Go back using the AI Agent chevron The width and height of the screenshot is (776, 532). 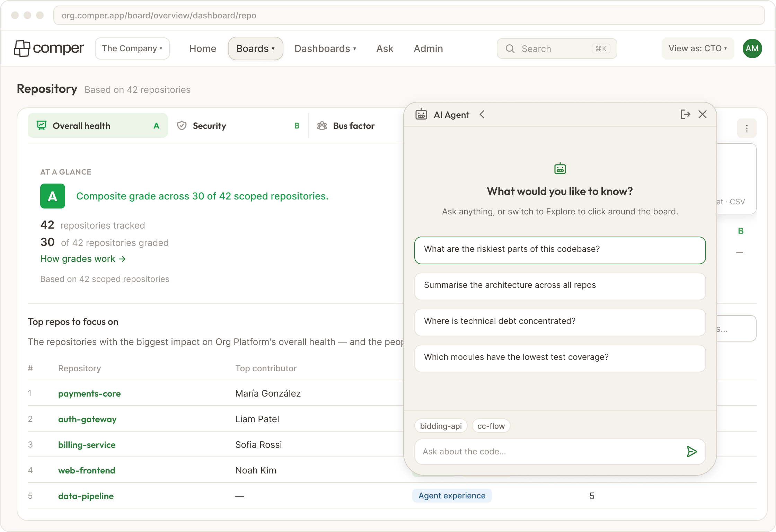pyautogui.click(x=482, y=114)
